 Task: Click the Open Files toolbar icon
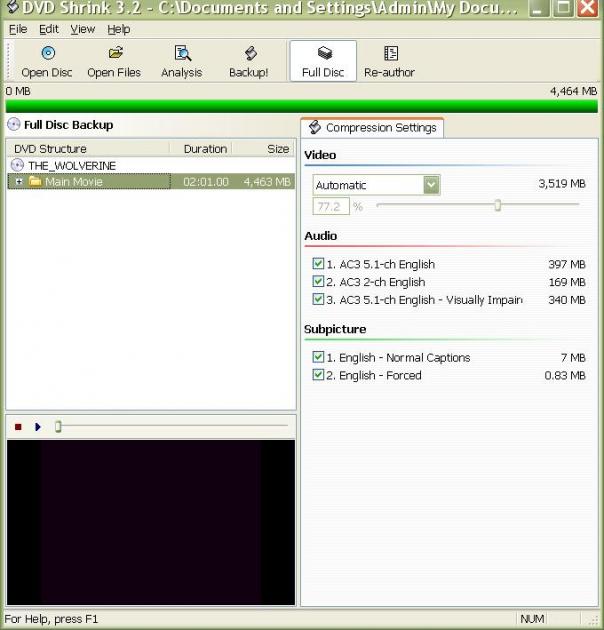[x=115, y=53]
